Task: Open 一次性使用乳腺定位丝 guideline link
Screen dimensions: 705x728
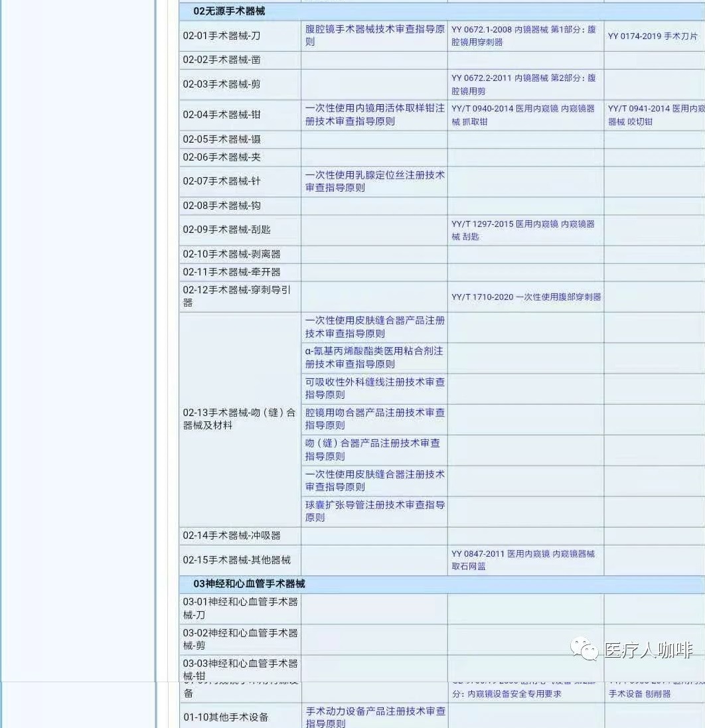Action: tap(374, 181)
